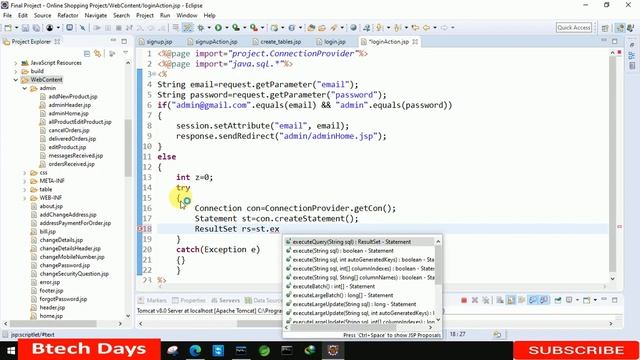Image resolution: width=640 pixels, height=360 pixels.
Task: Toggle Pin Console icon
Action: click(x=558, y=300)
